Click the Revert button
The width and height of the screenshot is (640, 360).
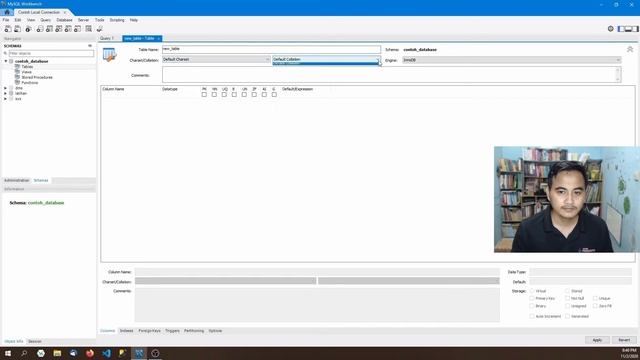[624, 340]
